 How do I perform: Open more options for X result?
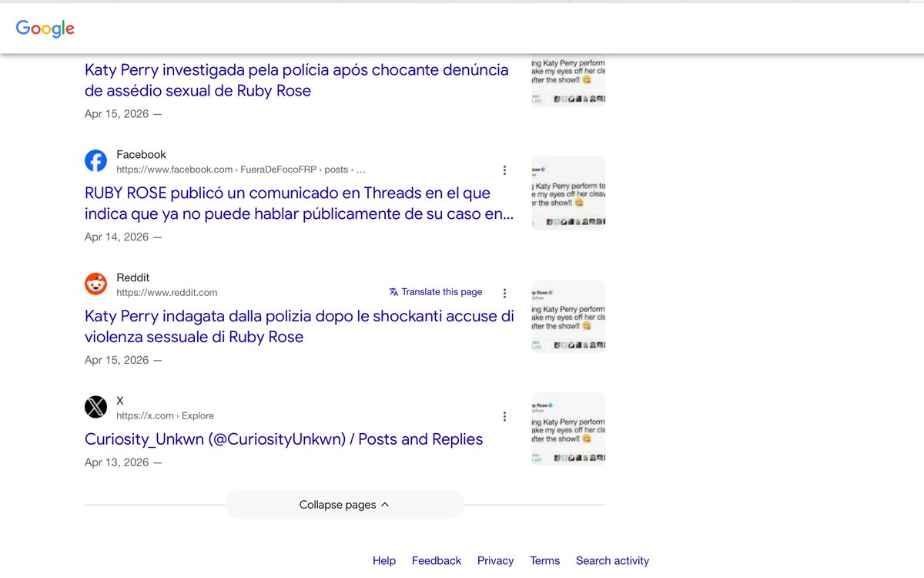click(x=504, y=416)
